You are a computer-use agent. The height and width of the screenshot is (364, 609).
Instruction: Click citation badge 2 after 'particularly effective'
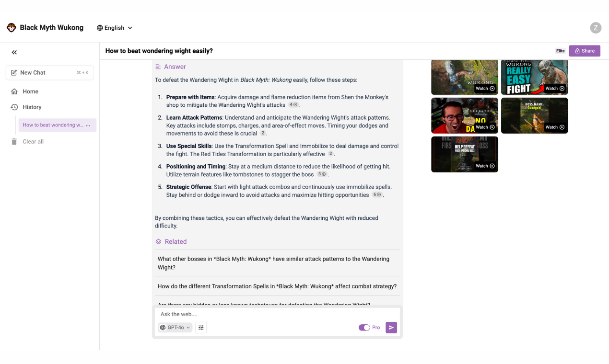330,154
